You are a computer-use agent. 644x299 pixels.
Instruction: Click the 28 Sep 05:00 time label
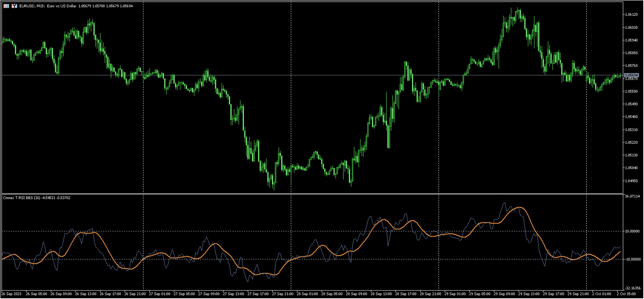(x=332, y=294)
